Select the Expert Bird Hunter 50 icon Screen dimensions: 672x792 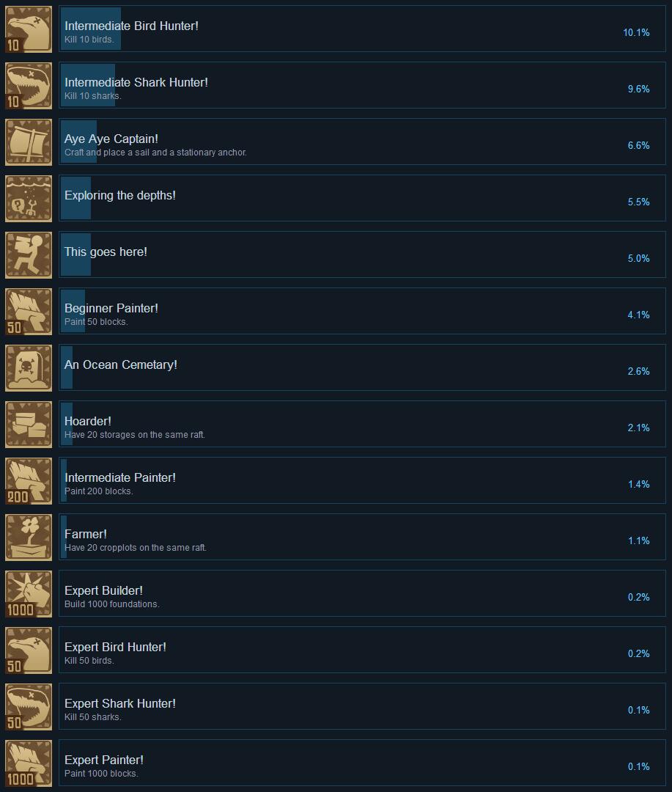pos(29,650)
